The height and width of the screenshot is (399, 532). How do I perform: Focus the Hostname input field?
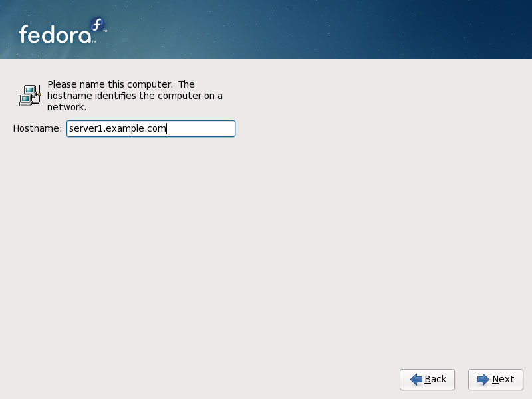click(x=151, y=128)
